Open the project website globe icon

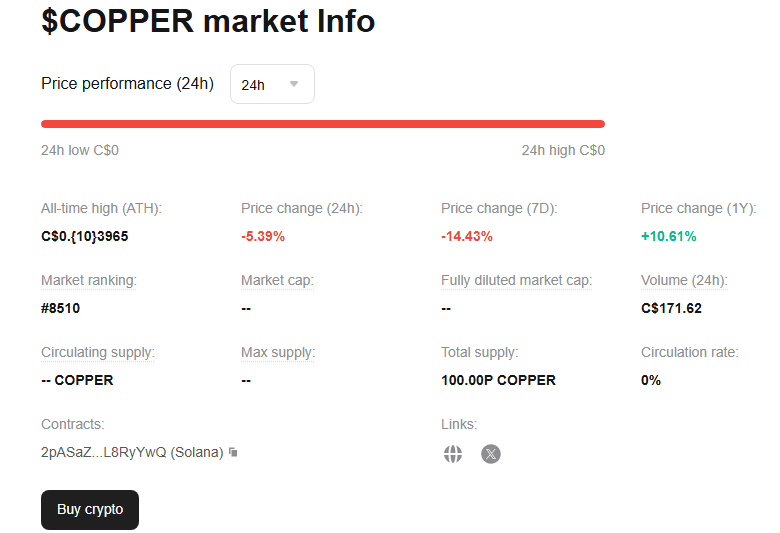click(x=453, y=454)
